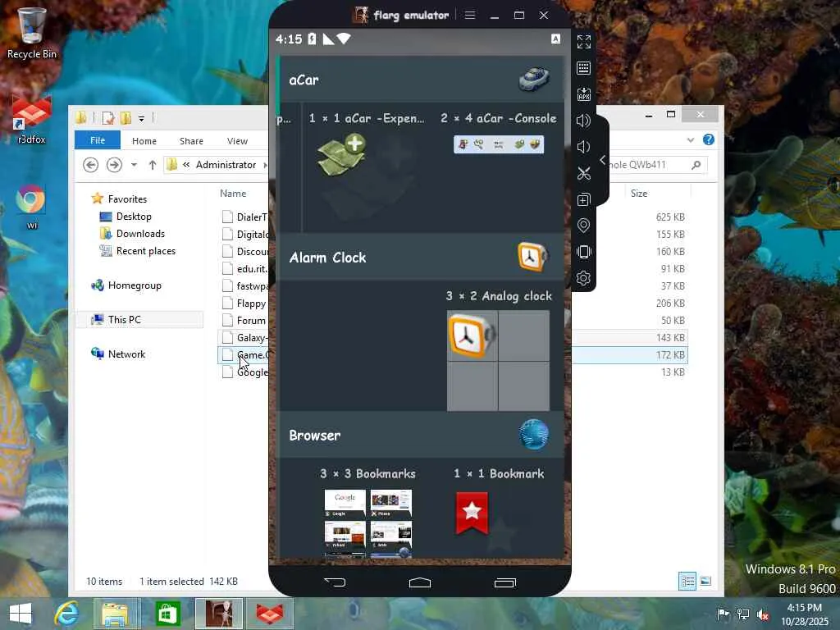This screenshot has width=840, height=630.
Task: Open Downloads in the navigation pane
Action: pos(140,234)
